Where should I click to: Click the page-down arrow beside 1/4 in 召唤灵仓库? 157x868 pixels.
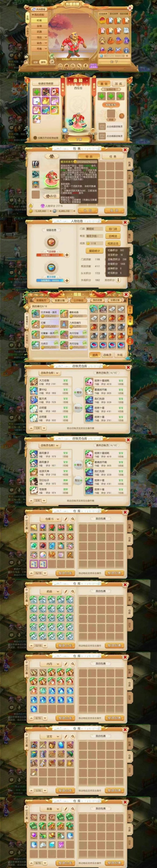click(44, 428)
